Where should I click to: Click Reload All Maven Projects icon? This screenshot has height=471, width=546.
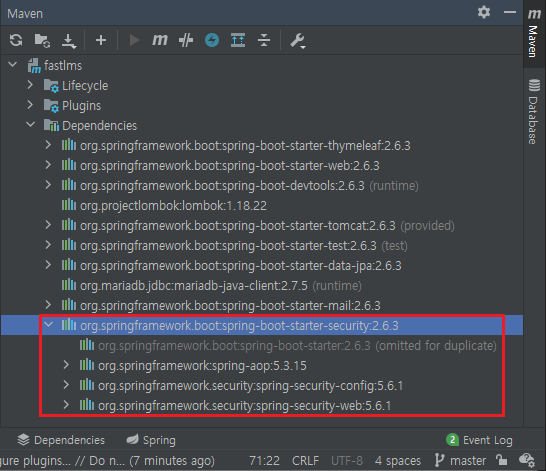pyautogui.click(x=16, y=40)
